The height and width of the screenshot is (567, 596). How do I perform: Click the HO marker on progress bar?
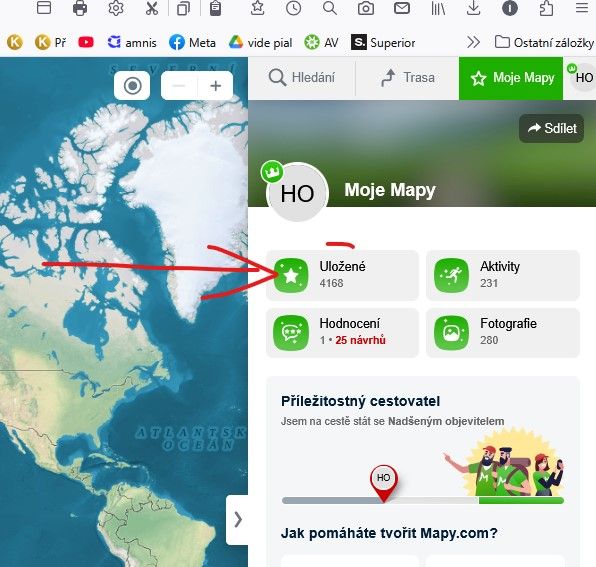point(384,482)
